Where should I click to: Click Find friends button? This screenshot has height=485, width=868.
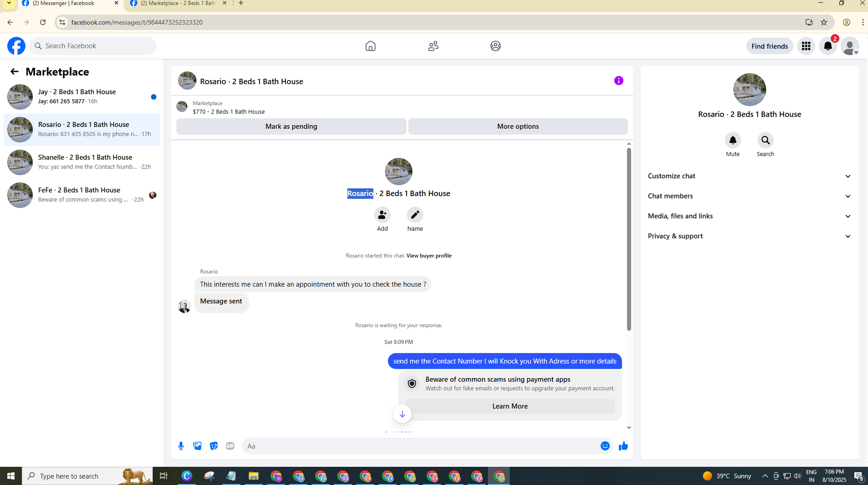point(770,46)
